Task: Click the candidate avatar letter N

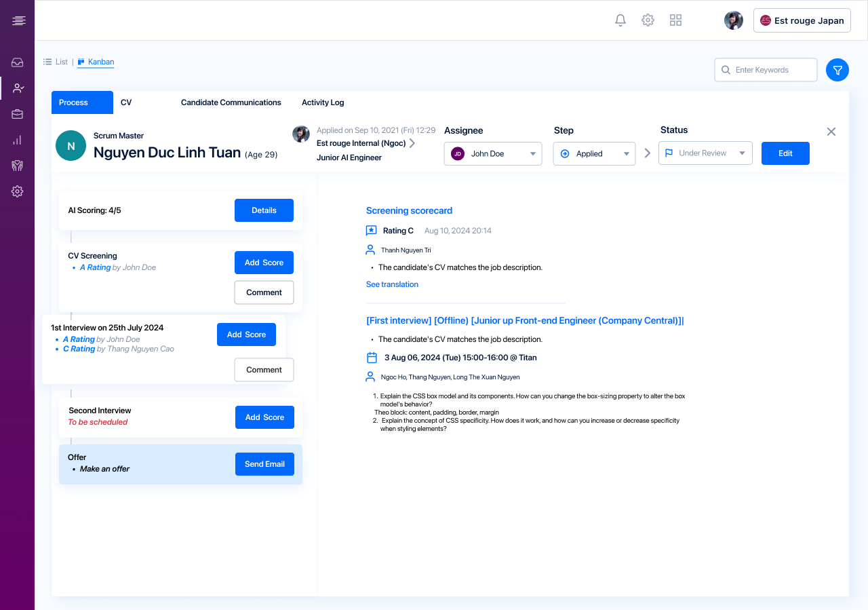Action: coord(71,146)
